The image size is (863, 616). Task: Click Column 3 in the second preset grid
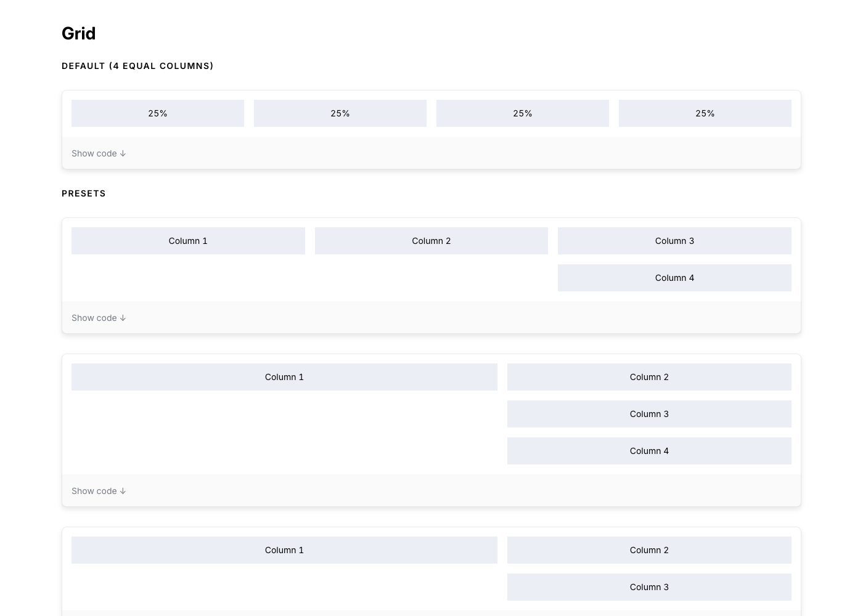coord(649,414)
